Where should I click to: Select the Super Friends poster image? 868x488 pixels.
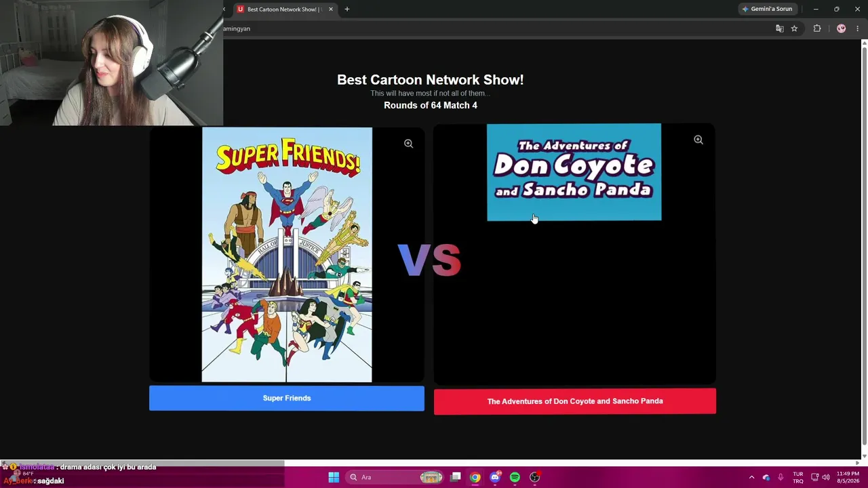(287, 255)
